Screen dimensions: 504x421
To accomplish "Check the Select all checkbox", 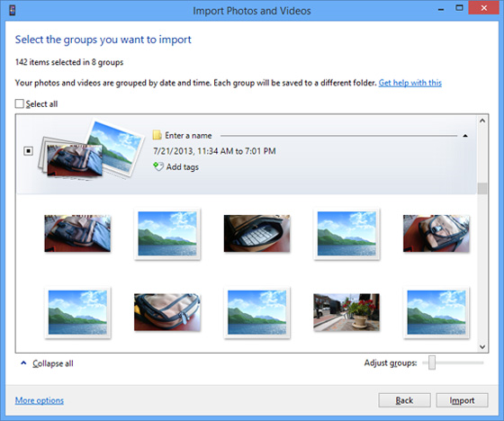I will click(x=19, y=103).
